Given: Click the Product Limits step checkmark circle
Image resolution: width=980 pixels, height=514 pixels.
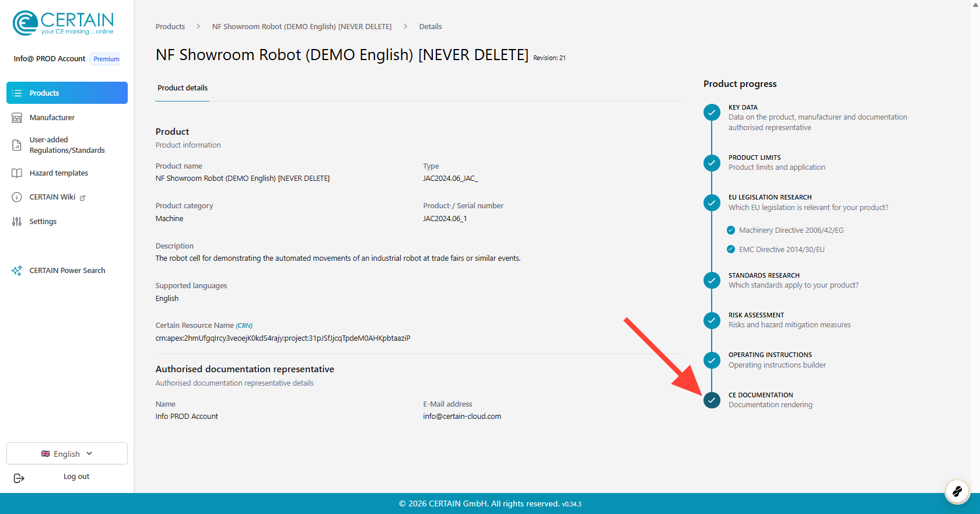Looking at the screenshot, I should (x=712, y=163).
